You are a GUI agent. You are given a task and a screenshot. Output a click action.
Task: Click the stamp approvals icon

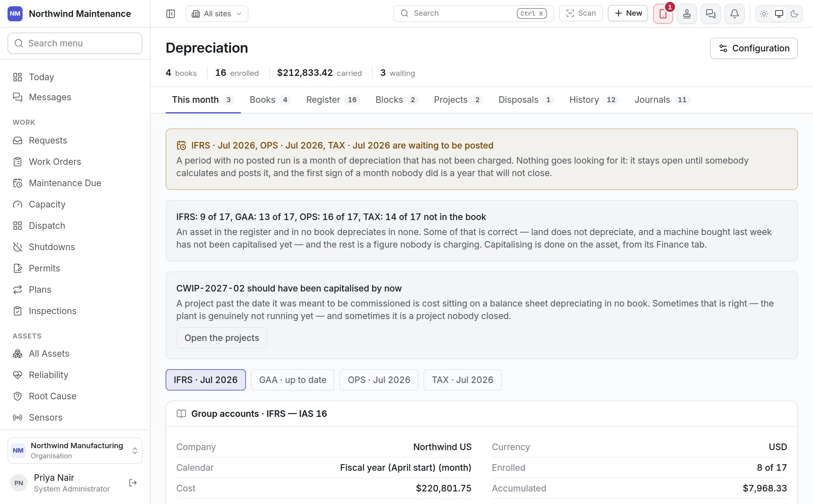coord(687,14)
